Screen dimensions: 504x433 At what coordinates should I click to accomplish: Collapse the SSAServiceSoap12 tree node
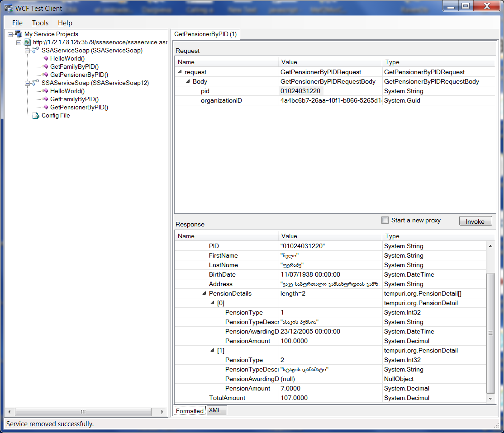coord(27,83)
